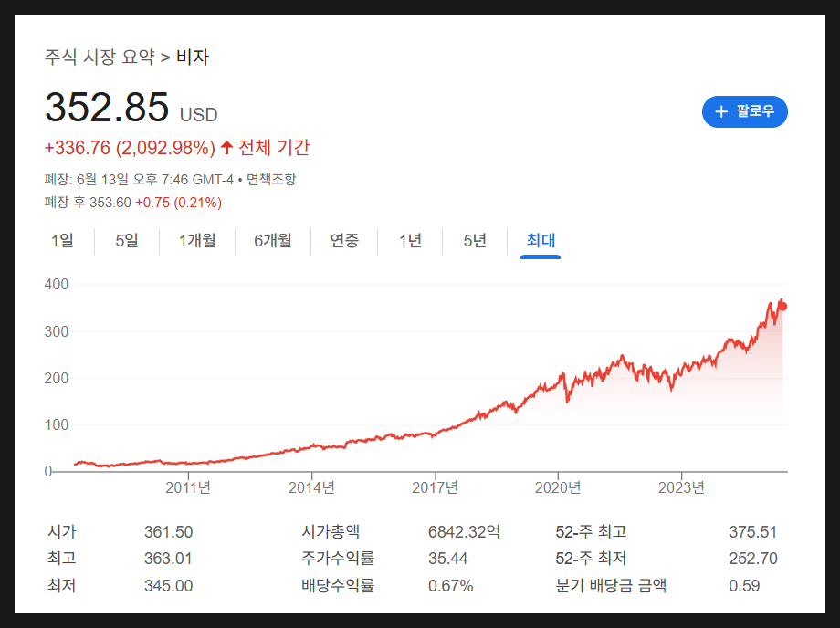This screenshot has height=628, width=840.
Task: Click the 면책조항 disclaimer link
Action: 271,179
